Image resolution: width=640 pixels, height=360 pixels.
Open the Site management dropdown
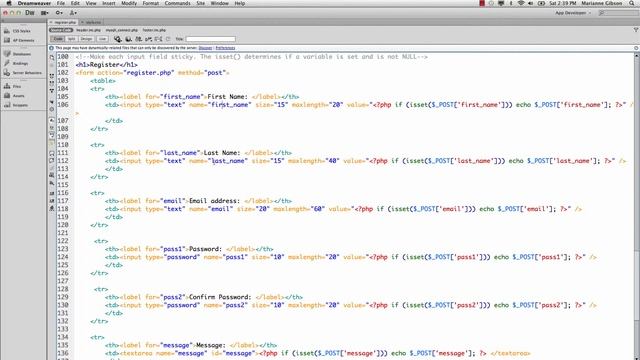[73, 13]
